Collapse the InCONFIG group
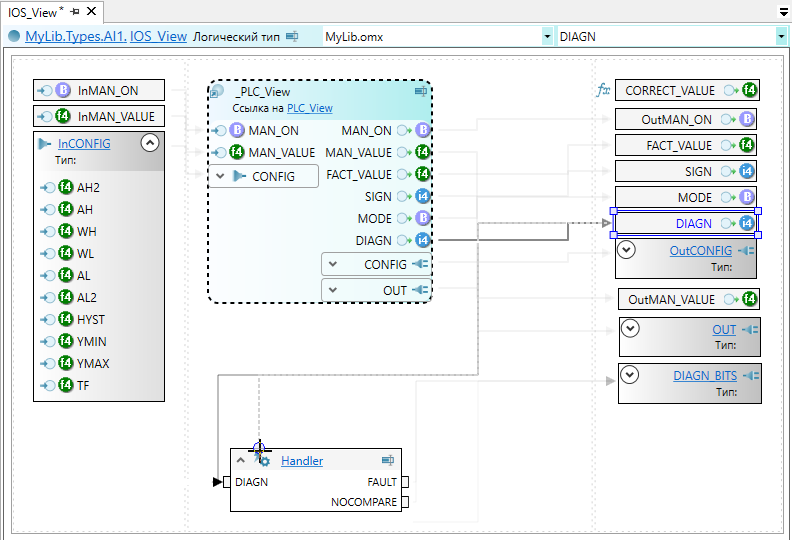This screenshot has height=540, width=792. click(x=150, y=143)
